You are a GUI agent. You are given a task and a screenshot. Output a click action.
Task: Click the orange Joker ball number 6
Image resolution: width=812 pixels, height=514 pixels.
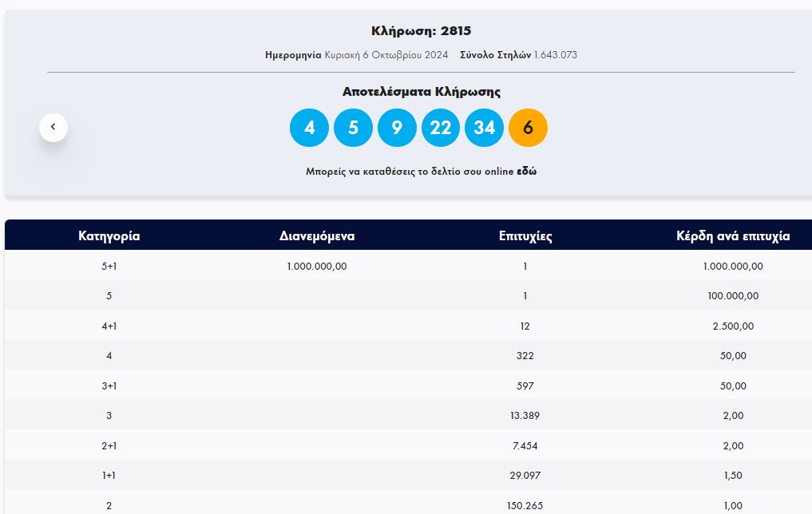tap(528, 128)
